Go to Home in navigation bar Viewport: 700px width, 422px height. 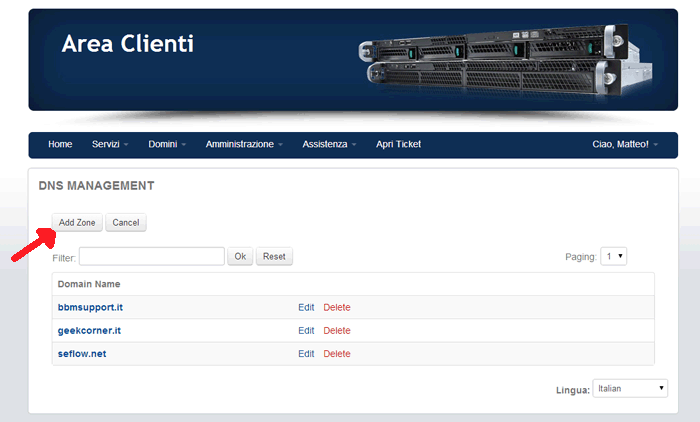[60, 145]
